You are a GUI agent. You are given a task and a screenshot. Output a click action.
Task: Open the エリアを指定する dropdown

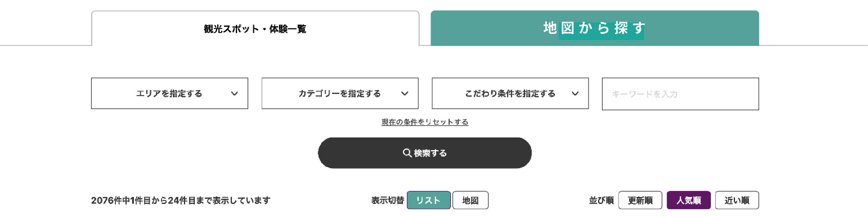[x=169, y=93]
